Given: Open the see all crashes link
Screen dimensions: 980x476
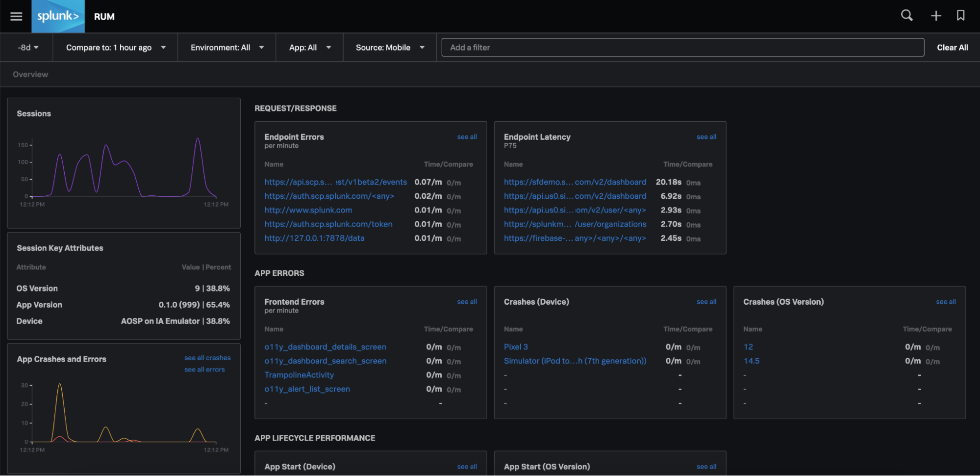Looking at the screenshot, I should tap(207, 358).
